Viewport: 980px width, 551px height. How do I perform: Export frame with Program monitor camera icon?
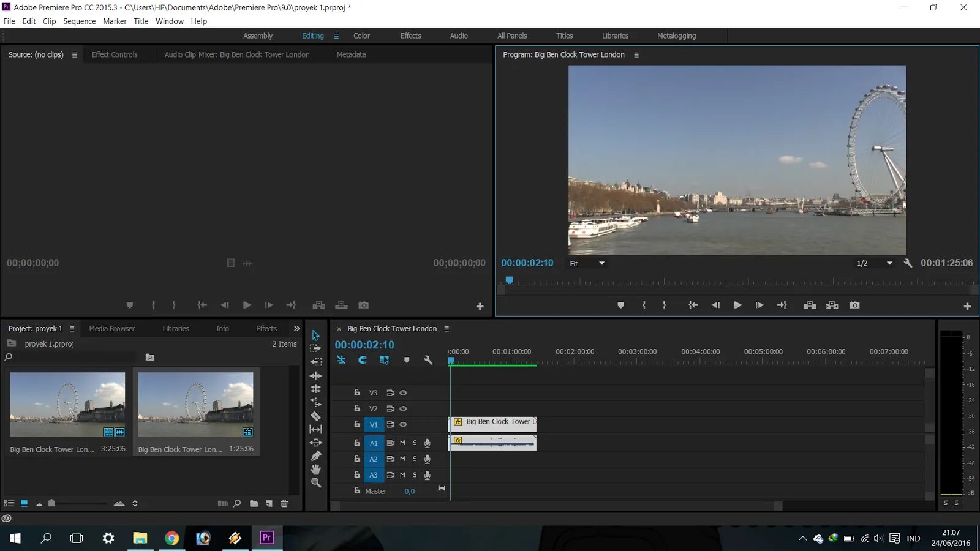pyautogui.click(x=854, y=305)
